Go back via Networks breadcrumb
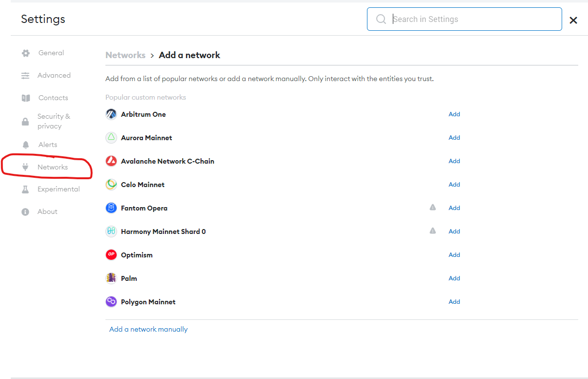The image size is (588, 379). click(x=125, y=55)
